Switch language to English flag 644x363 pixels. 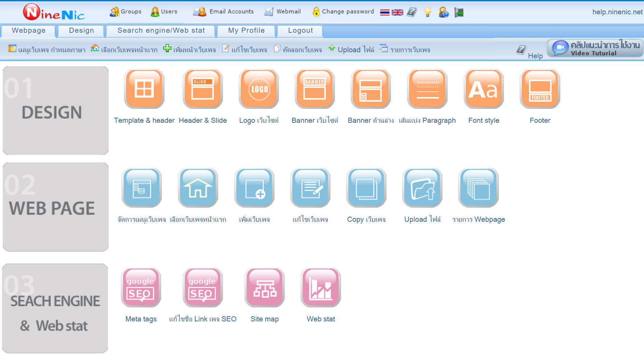(397, 12)
